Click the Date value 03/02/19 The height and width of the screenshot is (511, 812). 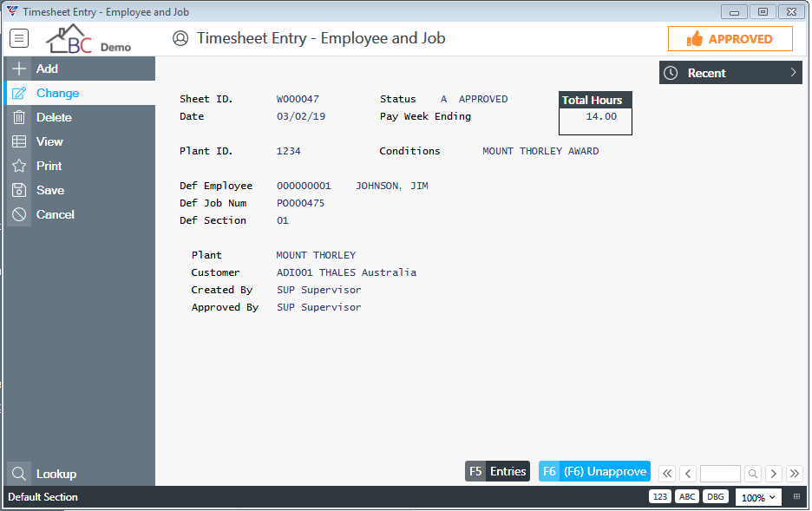301,116
